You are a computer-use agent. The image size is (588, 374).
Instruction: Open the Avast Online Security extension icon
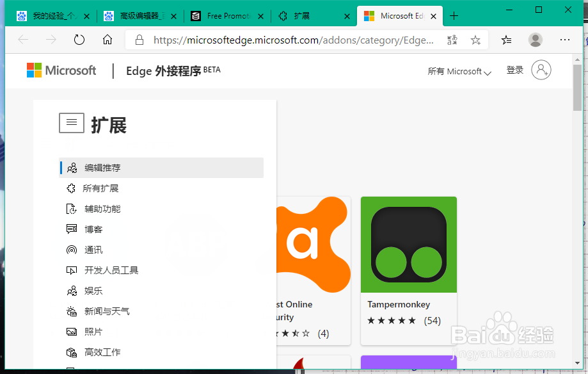314,245
